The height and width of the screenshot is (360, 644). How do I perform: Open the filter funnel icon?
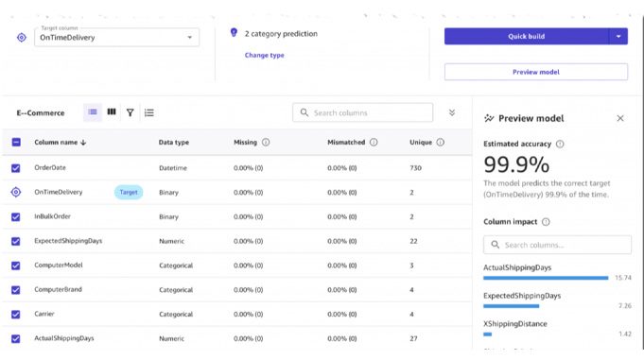[130, 112]
